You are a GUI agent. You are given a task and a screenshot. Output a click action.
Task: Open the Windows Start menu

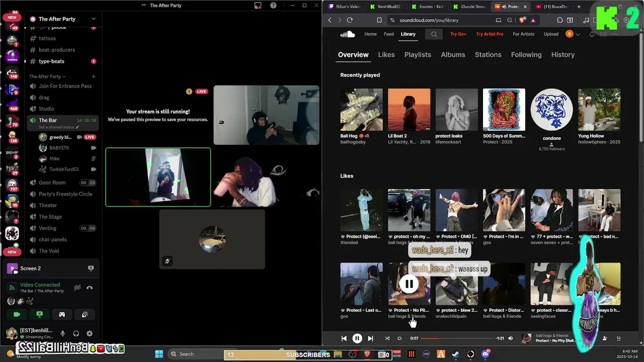pyautogui.click(x=159, y=354)
